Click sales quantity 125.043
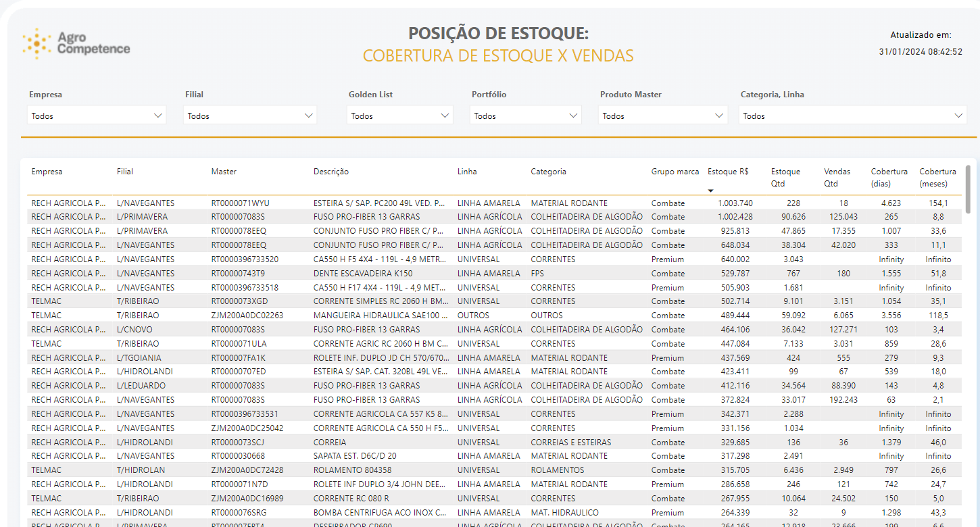980x527 pixels. tap(842, 217)
